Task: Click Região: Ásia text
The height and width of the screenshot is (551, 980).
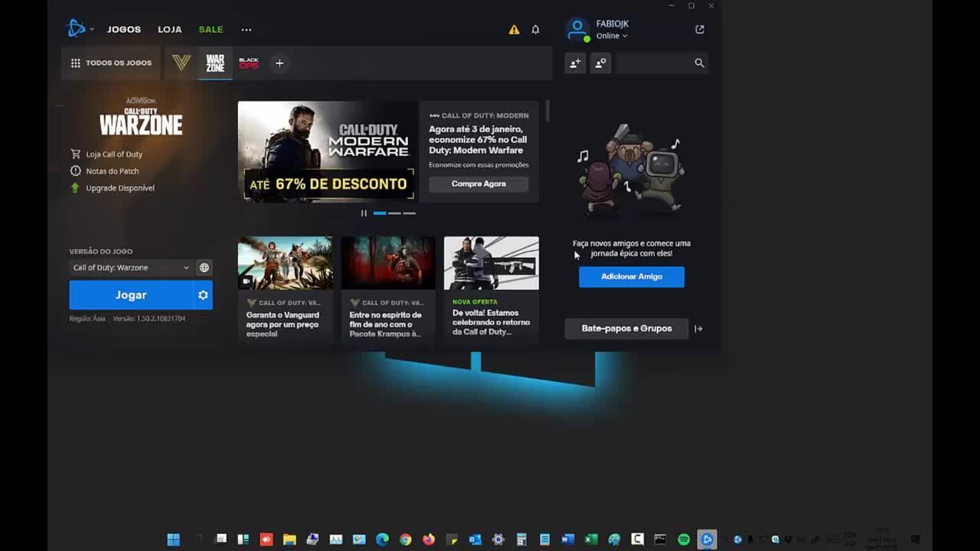Action: pos(87,318)
